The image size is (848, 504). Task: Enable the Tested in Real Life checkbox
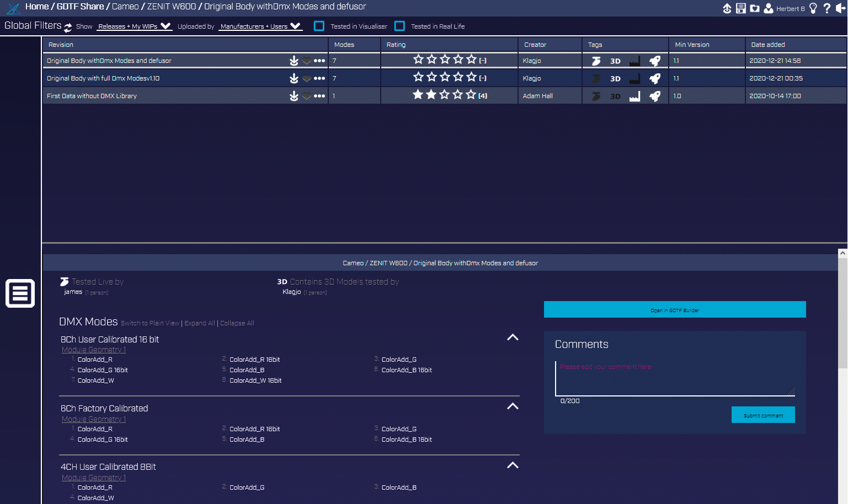399,26
